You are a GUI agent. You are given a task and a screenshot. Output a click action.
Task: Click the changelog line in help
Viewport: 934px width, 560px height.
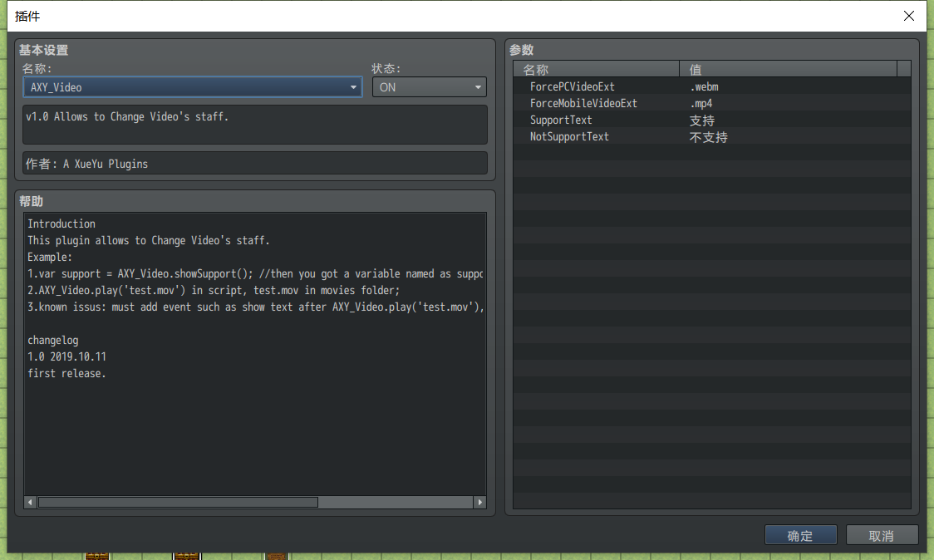[53, 340]
